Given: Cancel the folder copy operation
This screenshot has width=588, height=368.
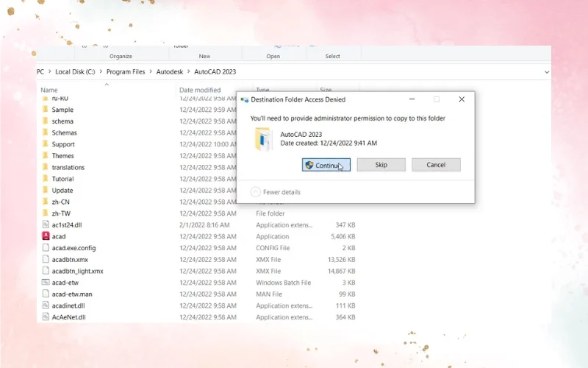Looking at the screenshot, I should pos(436,165).
